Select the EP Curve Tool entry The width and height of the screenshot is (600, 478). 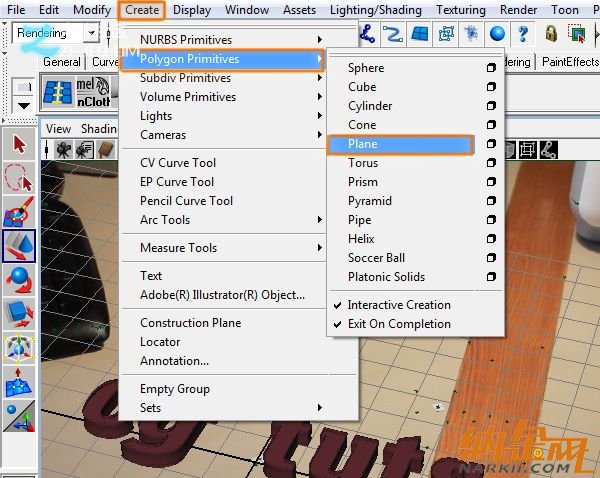(x=177, y=182)
